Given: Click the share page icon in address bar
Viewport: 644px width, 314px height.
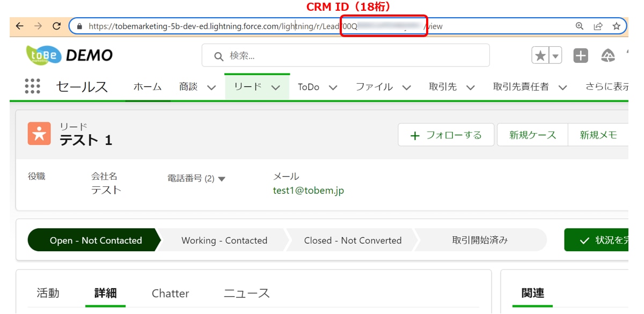Looking at the screenshot, I should tap(598, 26).
